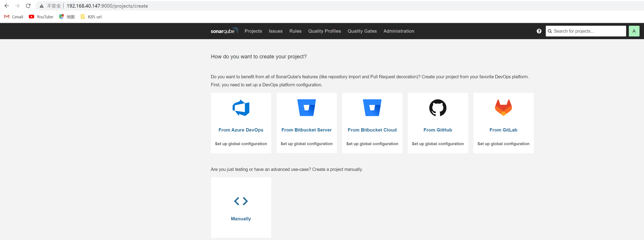The image size is (644, 240).
Task: Click the GitLab fox logo icon
Action: [x=503, y=108]
